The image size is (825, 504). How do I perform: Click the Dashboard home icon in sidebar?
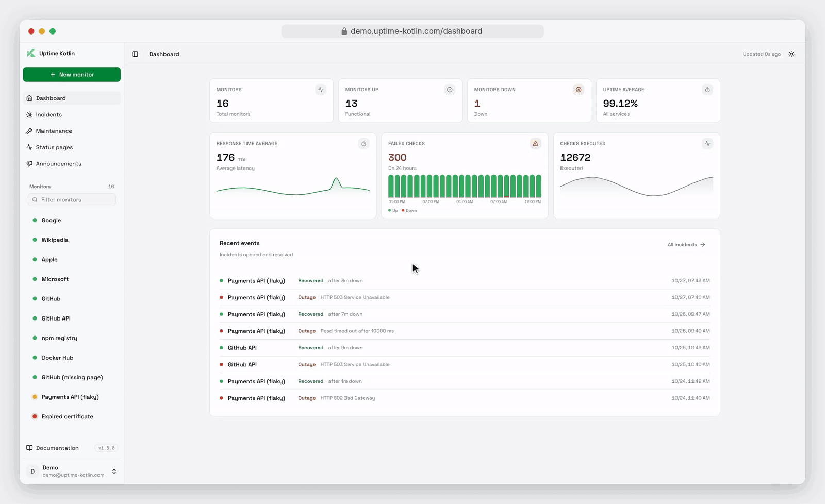click(x=29, y=98)
